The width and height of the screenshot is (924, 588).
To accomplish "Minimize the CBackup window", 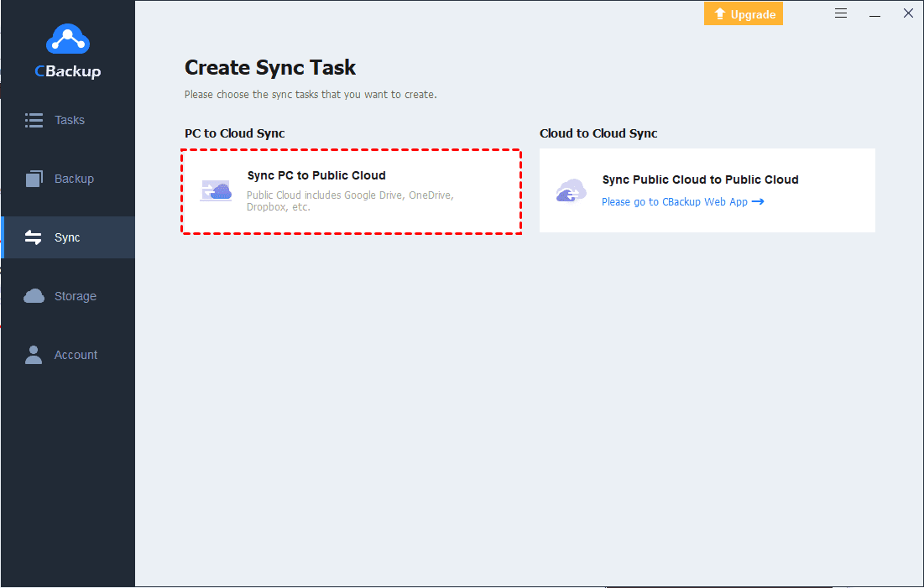I will [x=874, y=13].
